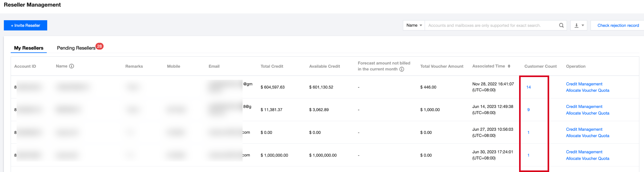Click the Invite Reseller button
644x172 pixels.
point(26,25)
